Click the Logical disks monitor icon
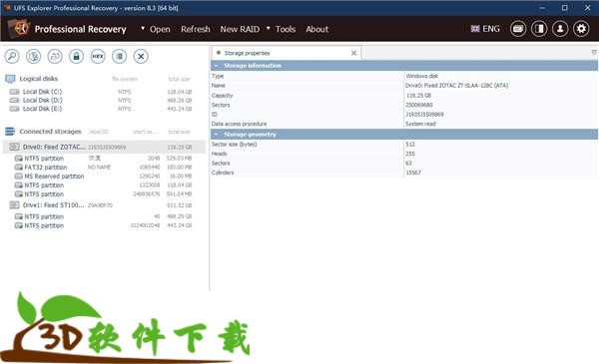 [x=10, y=79]
